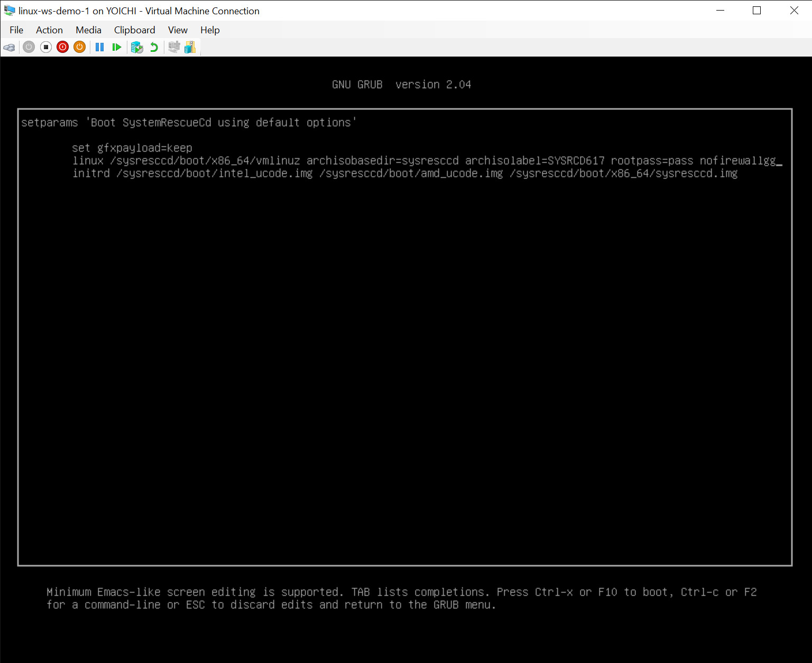Open the View menu

[x=178, y=30]
